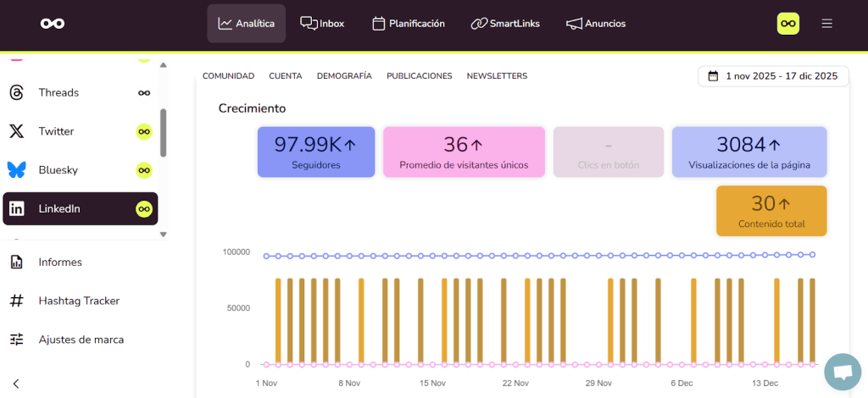Screen dimensions: 868x398
Task: Open the chat support bubble
Action: pyautogui.click(x=843, y=372)
